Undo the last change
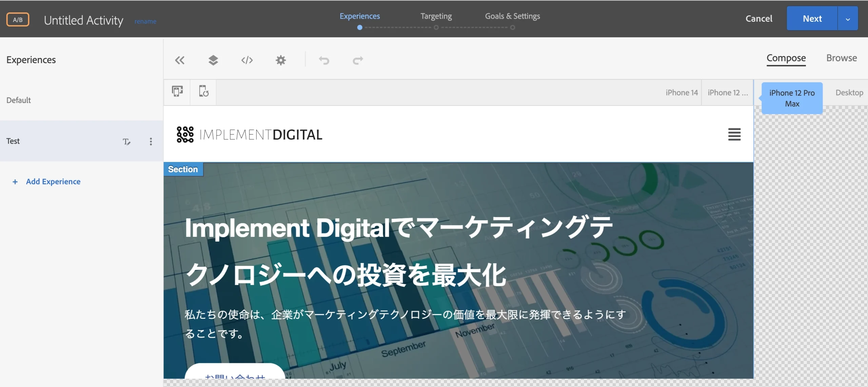This screenshot has width=868, height=387. coord(324,60)
